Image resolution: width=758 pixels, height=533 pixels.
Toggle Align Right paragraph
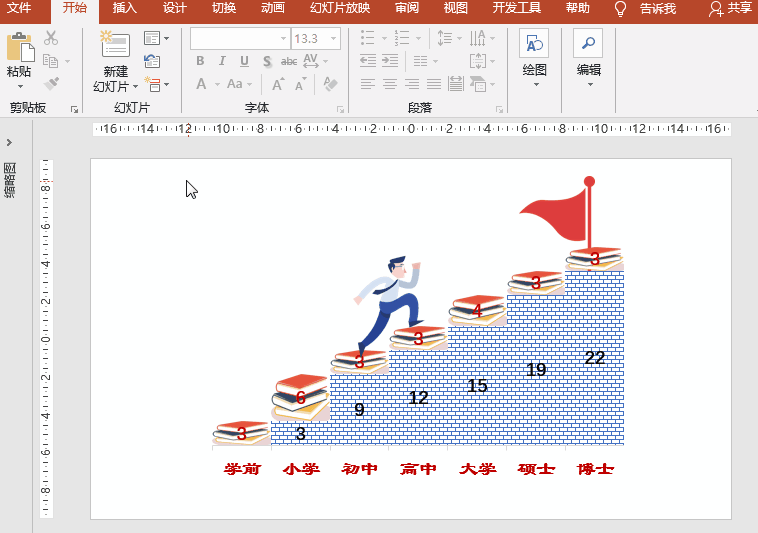[x=412, y=84]
